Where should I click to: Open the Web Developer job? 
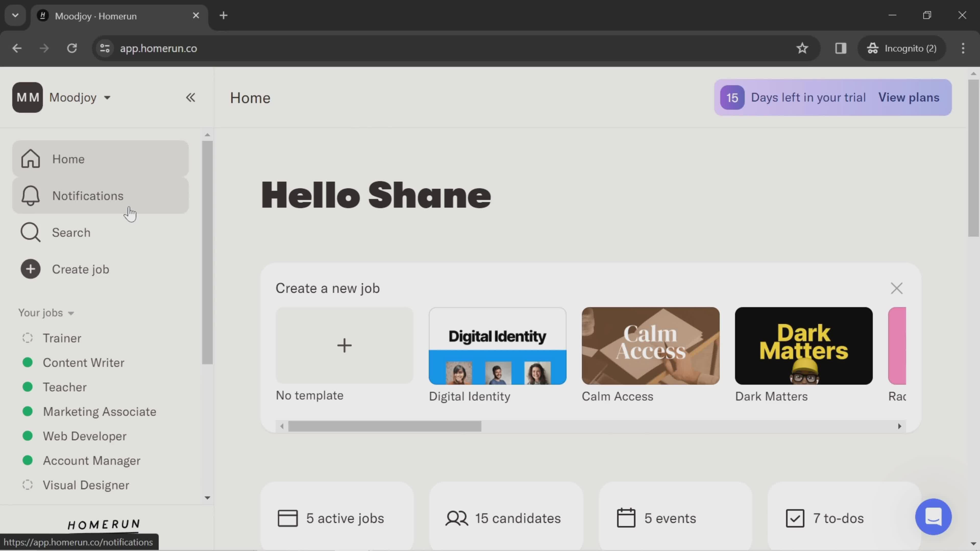84,436
